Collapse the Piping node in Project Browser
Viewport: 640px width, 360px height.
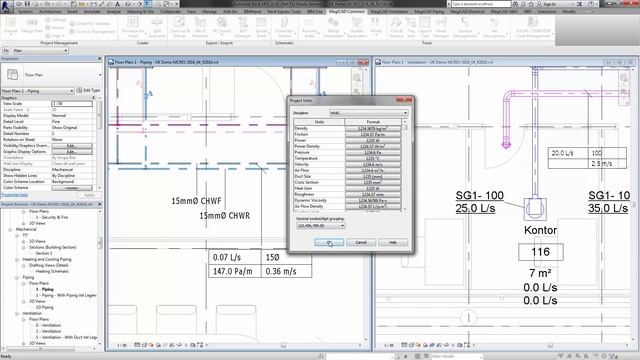point(17,278)
